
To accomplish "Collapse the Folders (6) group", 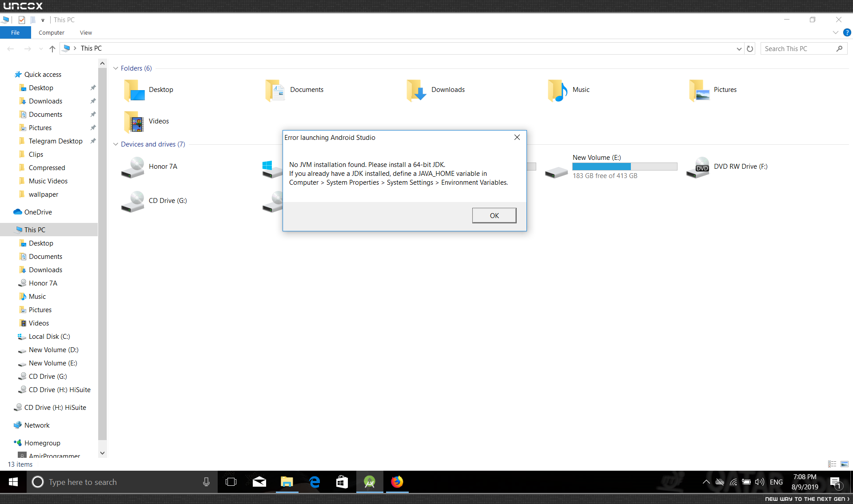I will (116, 68).
